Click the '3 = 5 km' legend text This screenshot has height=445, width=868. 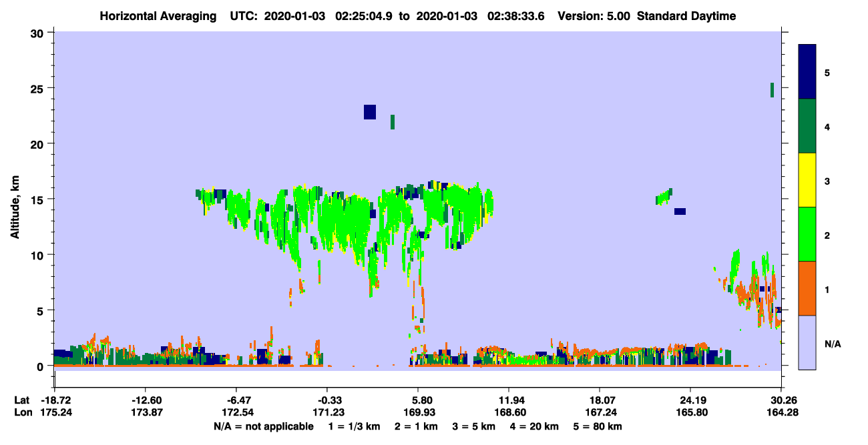click(x=474, y=426)
